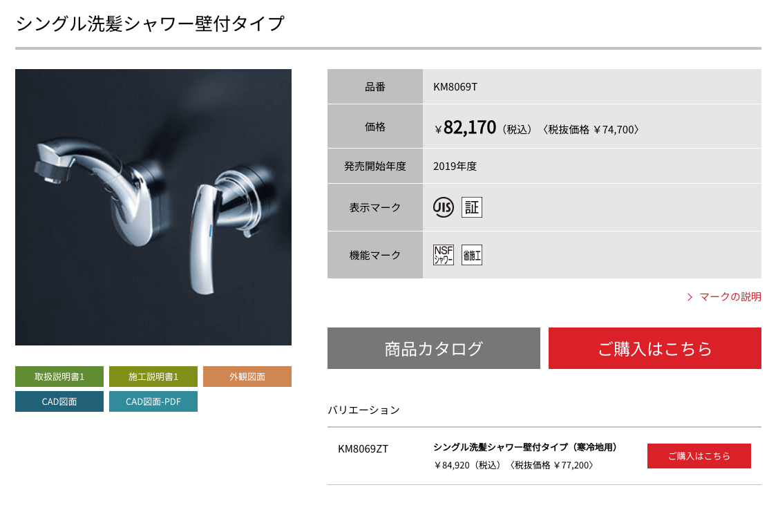Click the faucet product image
The height and width of the screenshot is (532, 778).
pyautogui.click(x=153, y=207)
